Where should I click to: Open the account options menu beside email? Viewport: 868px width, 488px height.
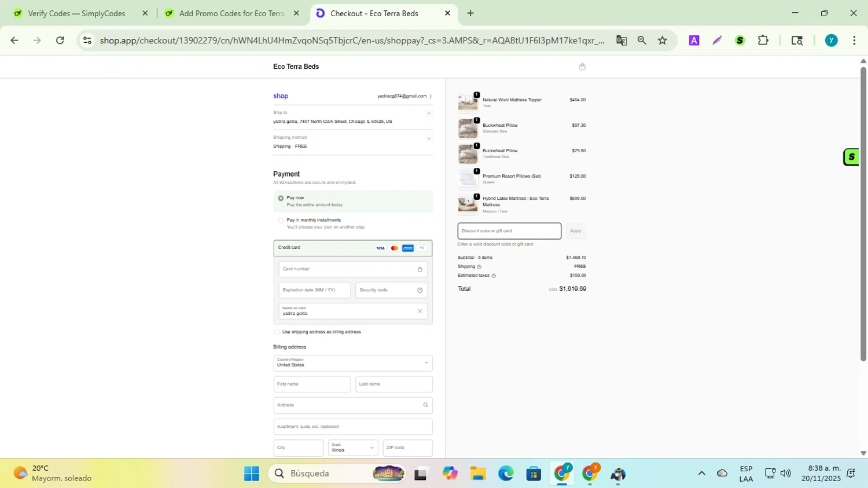click(x=431, y=97)
